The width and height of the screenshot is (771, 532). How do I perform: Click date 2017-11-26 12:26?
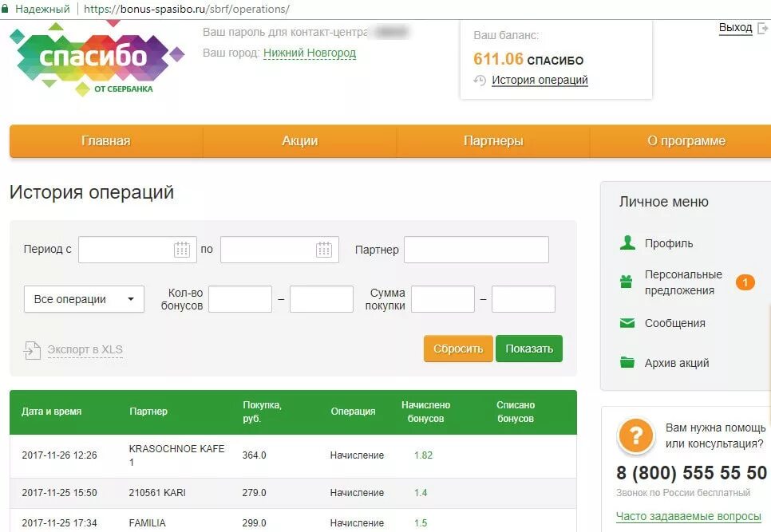click(x=60, y=455)
